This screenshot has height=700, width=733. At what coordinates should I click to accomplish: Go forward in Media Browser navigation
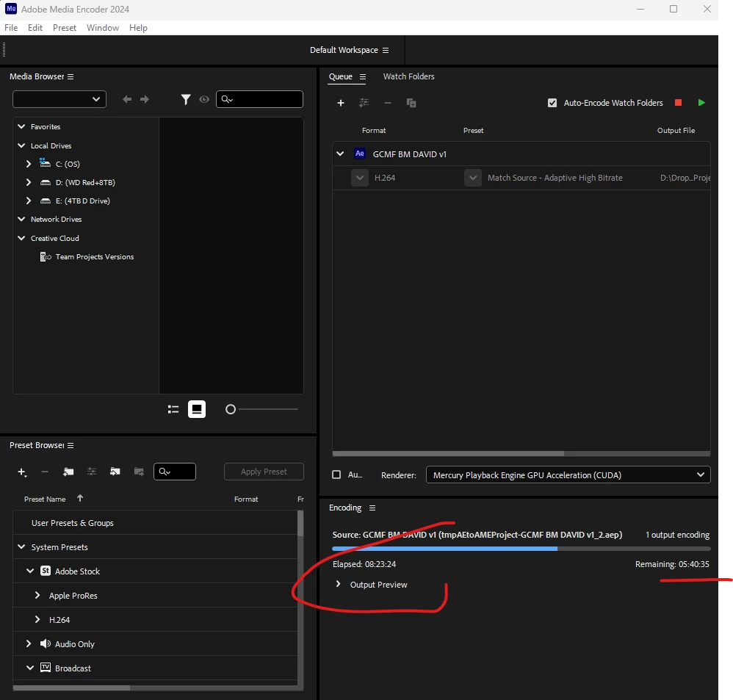(x=145, y=99)
